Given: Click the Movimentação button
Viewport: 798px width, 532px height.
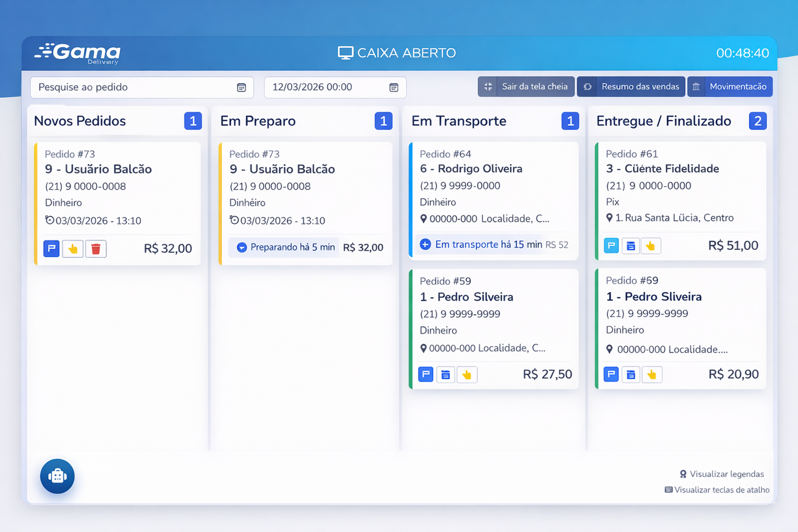Looking at the screenshot, I should [730, 87].
